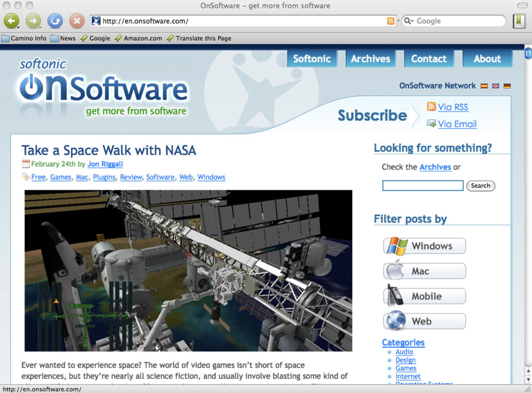Click the Free tag link
Image resolution: width=532 pixels, height=393 pixels.
pyautogui.click(x=39, y=177)
